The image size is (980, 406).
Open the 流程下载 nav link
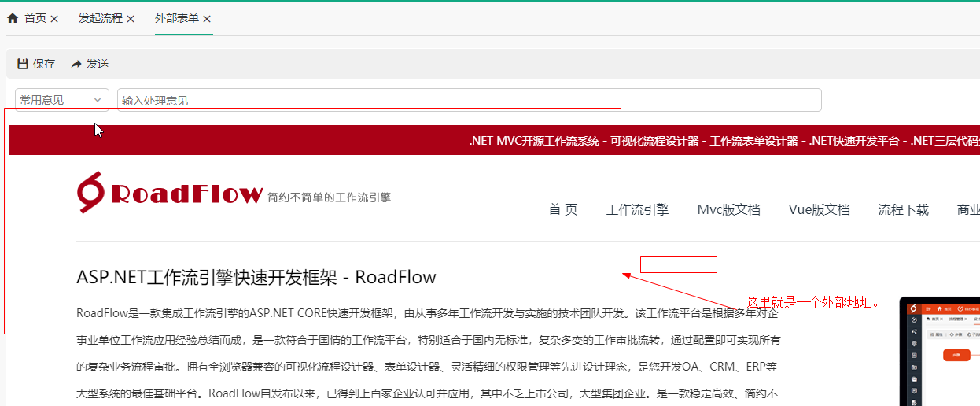coord(904,209)
